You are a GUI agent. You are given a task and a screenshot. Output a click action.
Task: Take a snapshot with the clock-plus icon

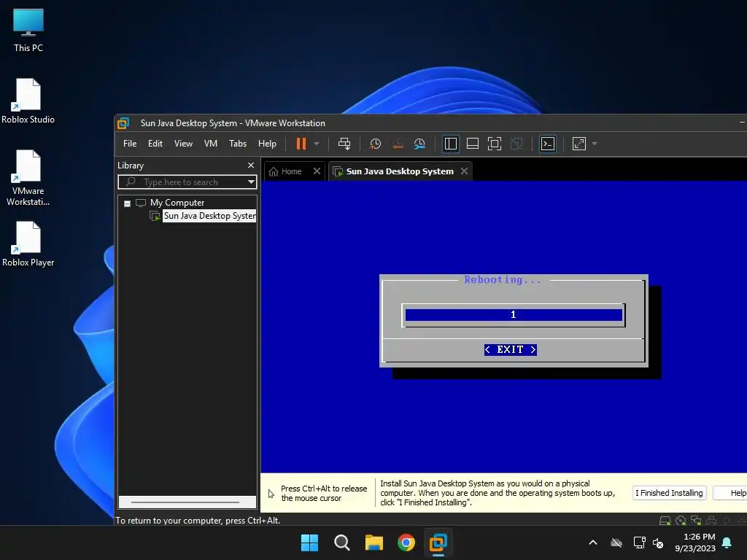pyautogui.click(x=376, y=144)
